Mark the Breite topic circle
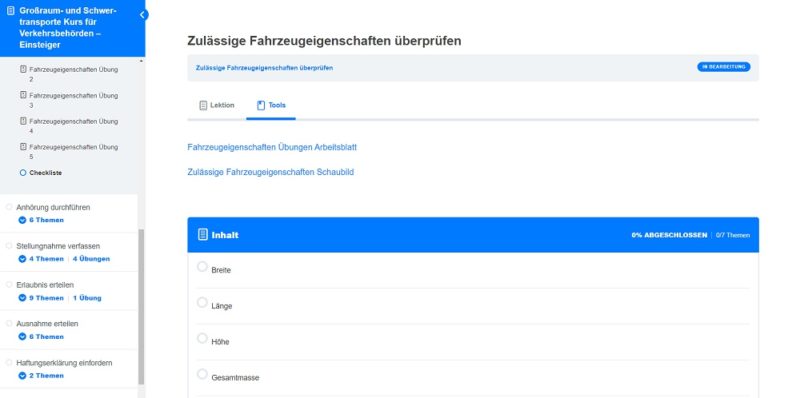The image size is (800, 398). (x=202, y=266)
